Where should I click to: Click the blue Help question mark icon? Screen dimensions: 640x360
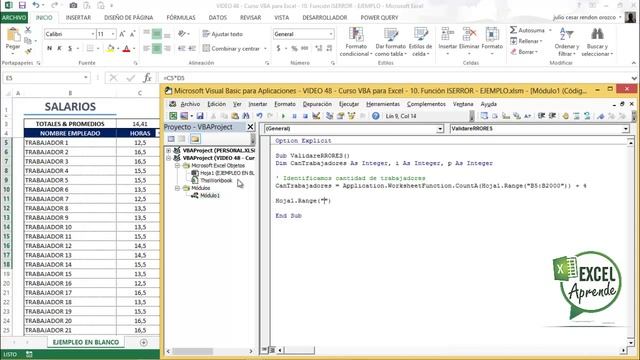(x=376, y=116)
